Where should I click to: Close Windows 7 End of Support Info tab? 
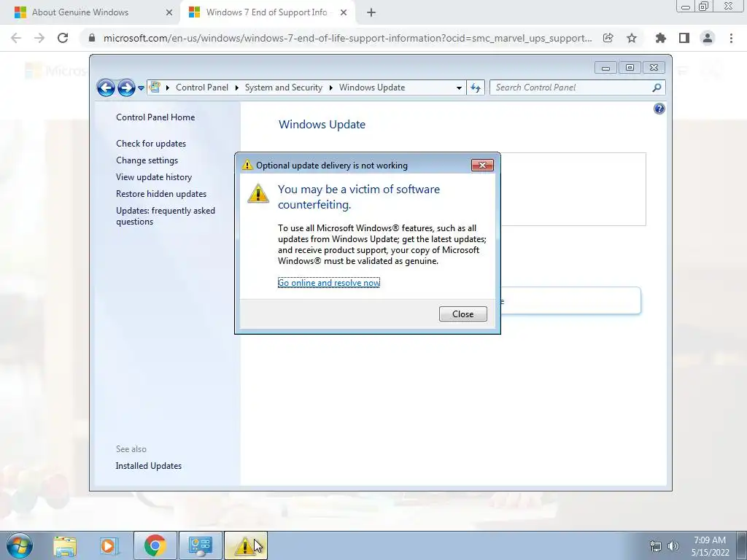[344, 13]
